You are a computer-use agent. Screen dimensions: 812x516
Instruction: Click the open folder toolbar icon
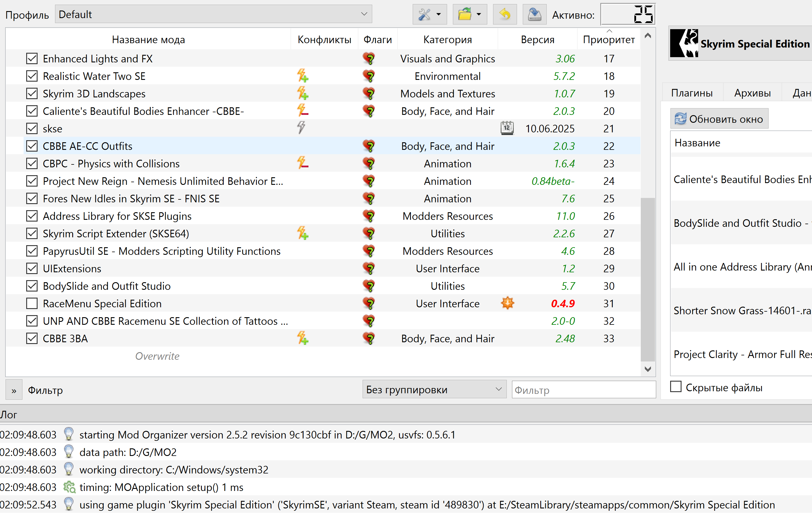click(465, 15)
